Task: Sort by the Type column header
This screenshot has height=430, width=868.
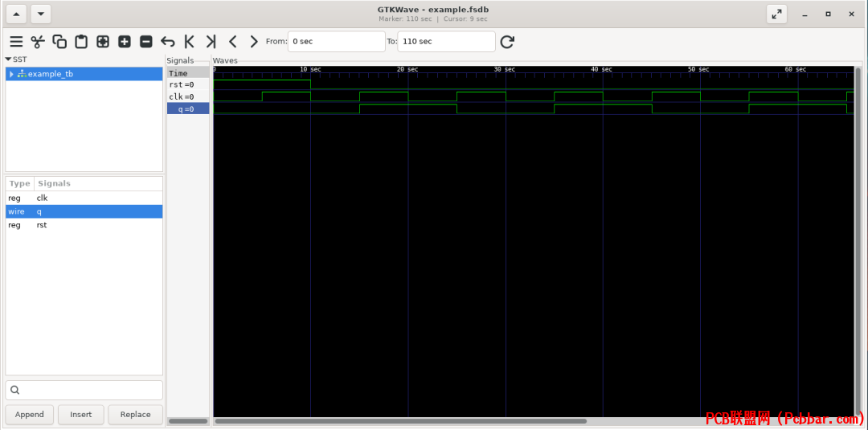Action: [x=20, y=183]
